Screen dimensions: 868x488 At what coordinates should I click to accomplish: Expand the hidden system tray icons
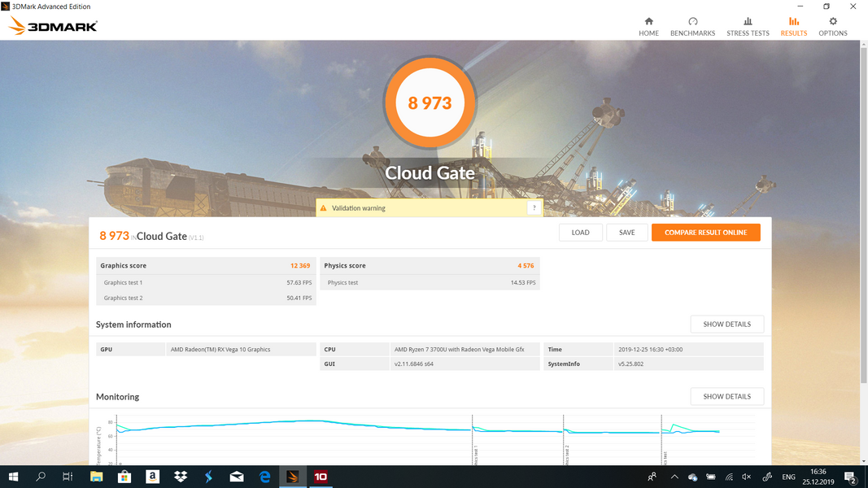pyautogui.click(x=674, y=477)
